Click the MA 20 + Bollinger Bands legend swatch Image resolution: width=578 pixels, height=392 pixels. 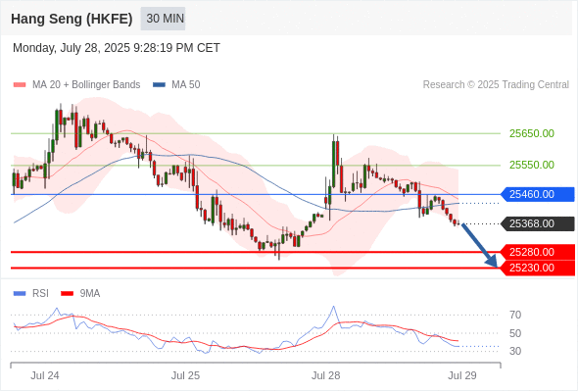(20, 85)
